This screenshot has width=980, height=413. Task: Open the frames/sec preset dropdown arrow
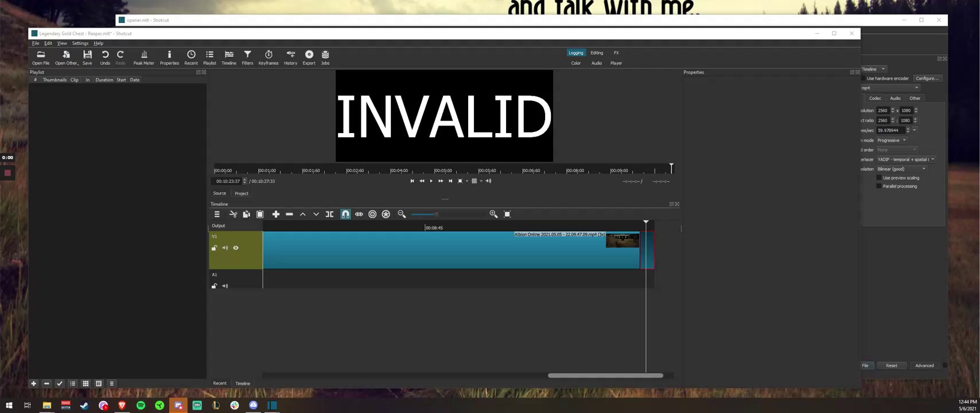coord(915,130)
